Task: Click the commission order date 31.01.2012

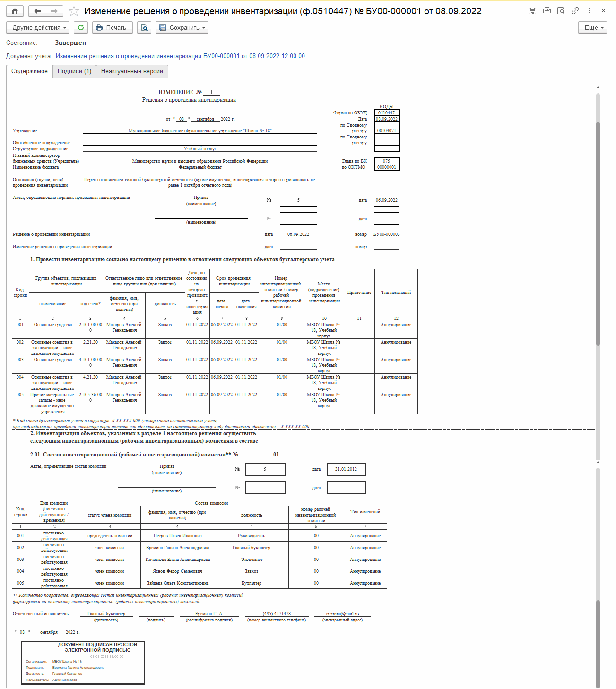Action: pyautogui.click(x=346, y=469)
